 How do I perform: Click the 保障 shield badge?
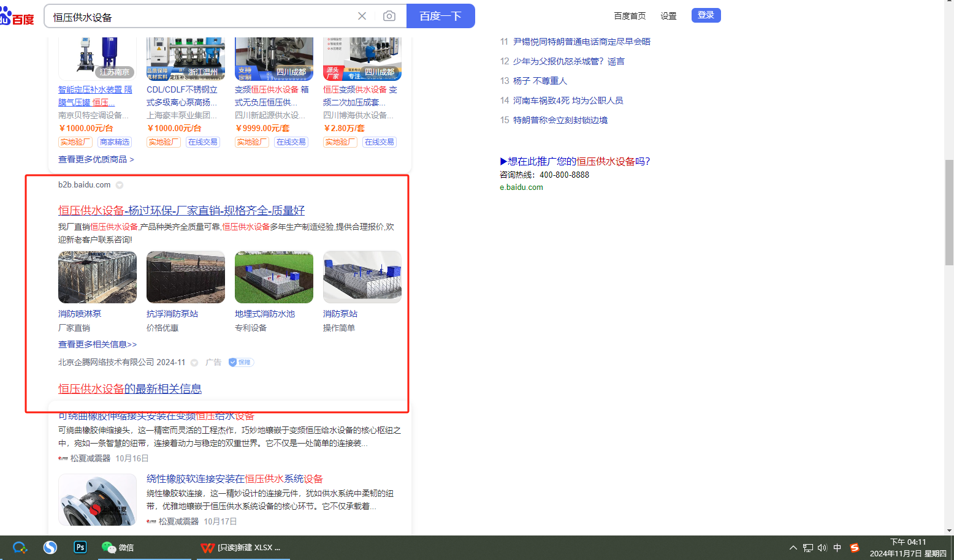(241, 362)
